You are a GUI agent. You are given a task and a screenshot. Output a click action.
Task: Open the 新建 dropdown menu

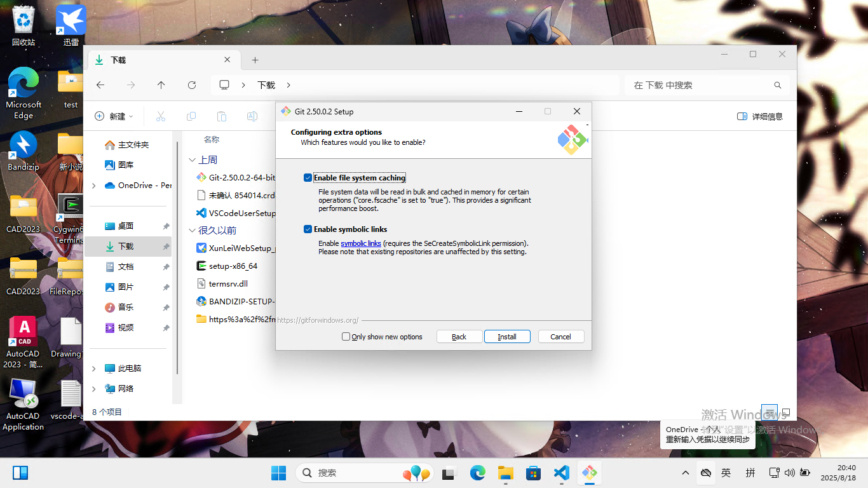(x=114, y=116)
